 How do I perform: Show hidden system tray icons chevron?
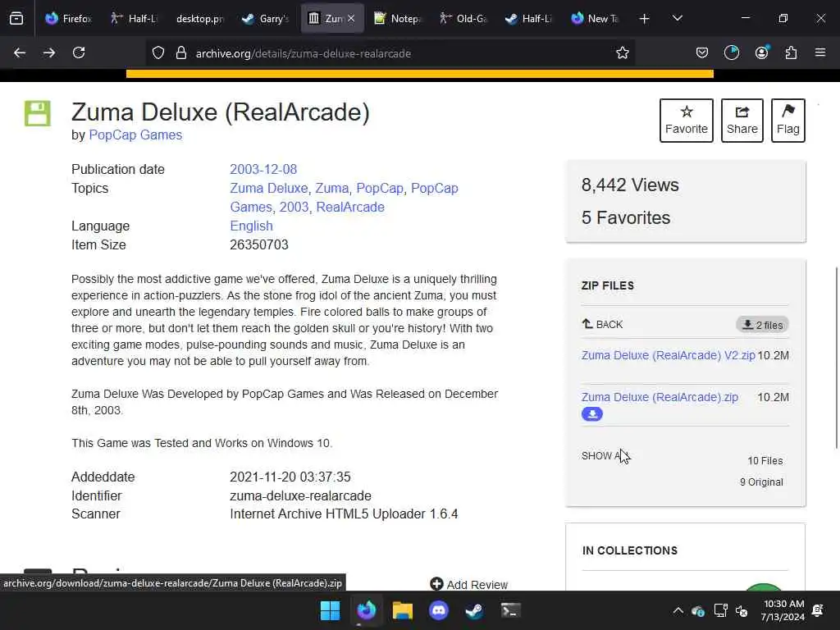click(678, 610)
